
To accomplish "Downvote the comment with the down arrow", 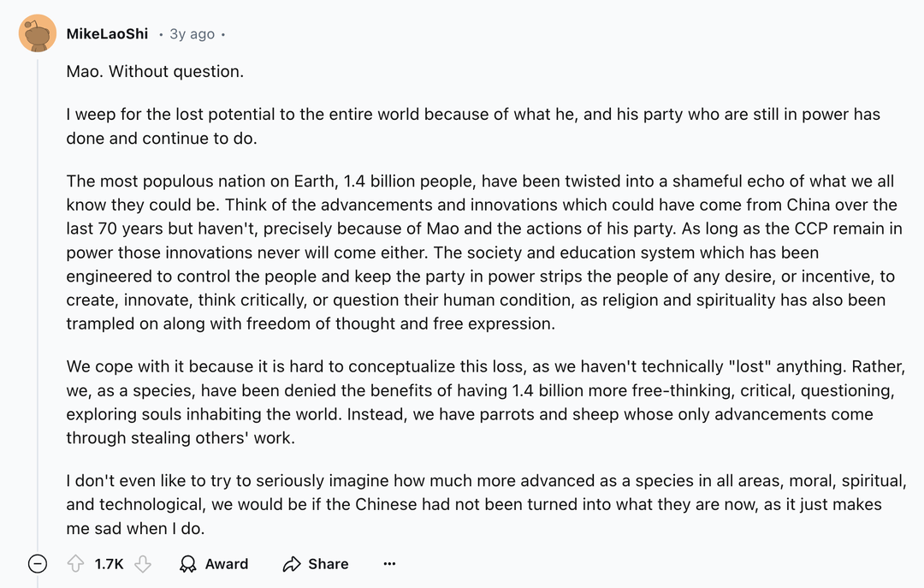I will pos(143,564).
